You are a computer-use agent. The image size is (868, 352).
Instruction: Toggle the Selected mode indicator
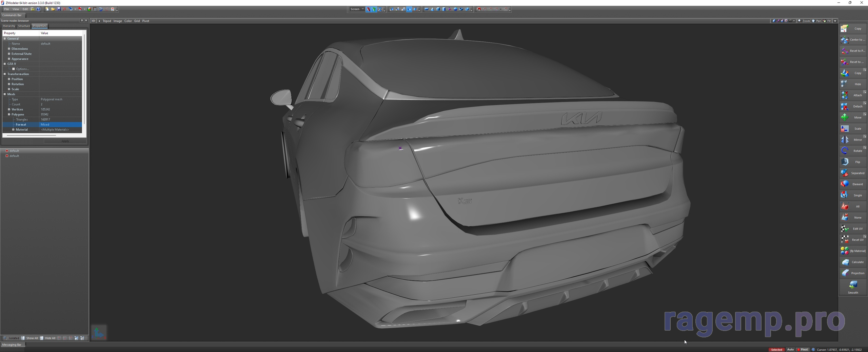tap(776, 350)
